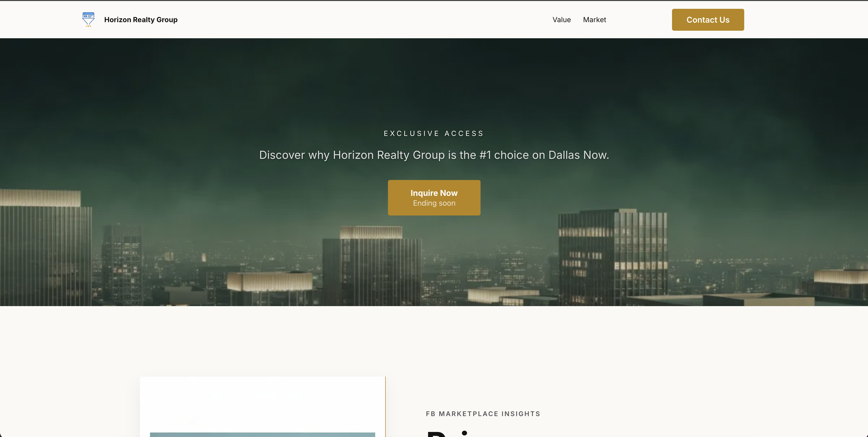The height and width of the screenshot is (437, 868).
Task: Click the FB MARKETPLACE INSIGHTS label
Action: (483, 414)
